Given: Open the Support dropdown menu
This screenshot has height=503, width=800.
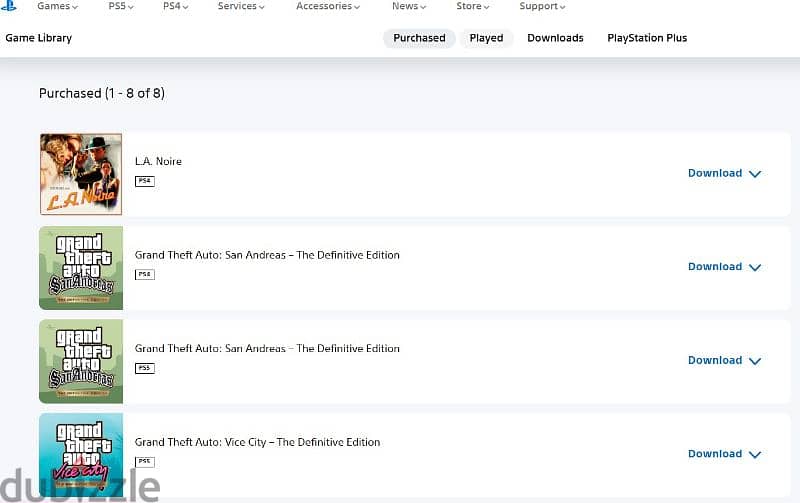Looking at the screenshot, I should point(542,6).
